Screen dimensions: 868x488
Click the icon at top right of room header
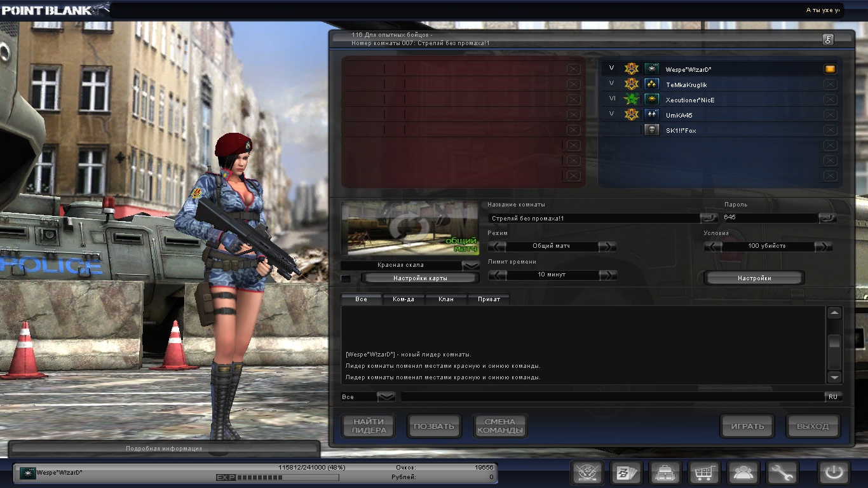828,39
